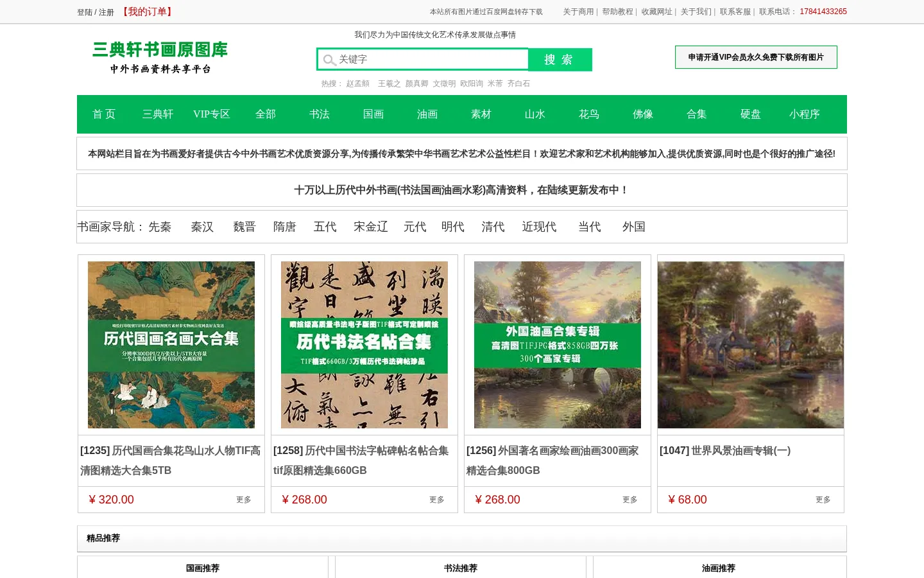Click 更多 beside ¥ 68.00
Viewport: 924px width, 578px height.
823,500
